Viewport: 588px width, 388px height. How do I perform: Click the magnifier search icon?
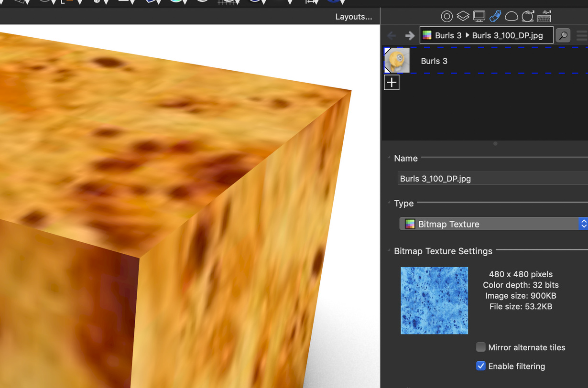pyautogui.click(x=563, y=35)
